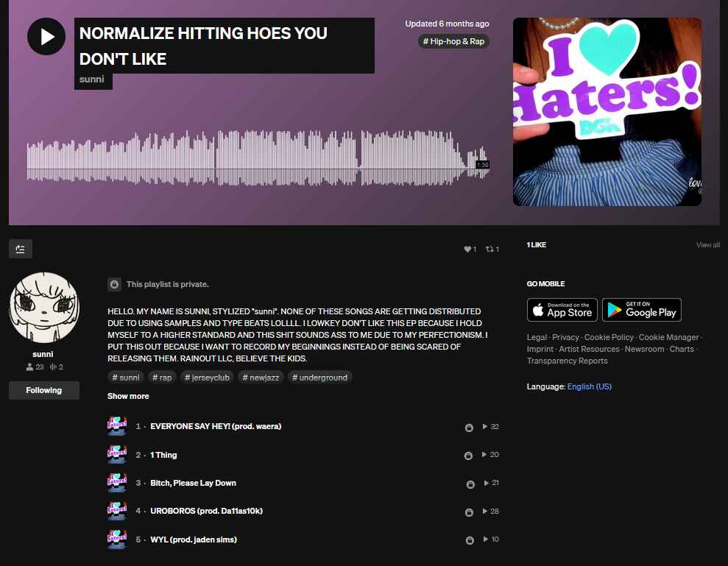Screen dimensions: 728x566
Task: Select the # Hip-hop & Rap genre tag
Action: [453, 42]
